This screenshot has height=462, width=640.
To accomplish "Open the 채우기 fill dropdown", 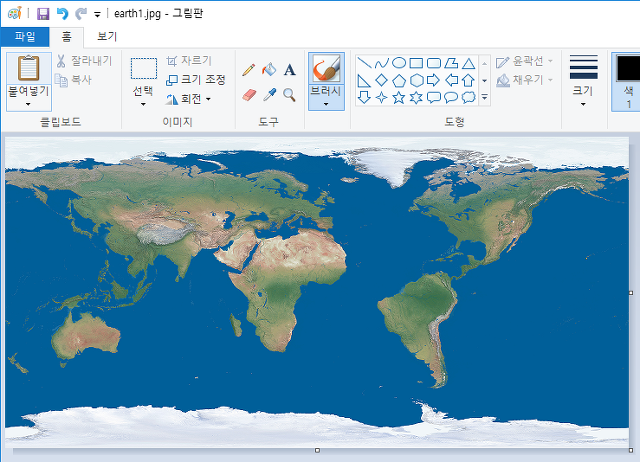I will 524,80.
